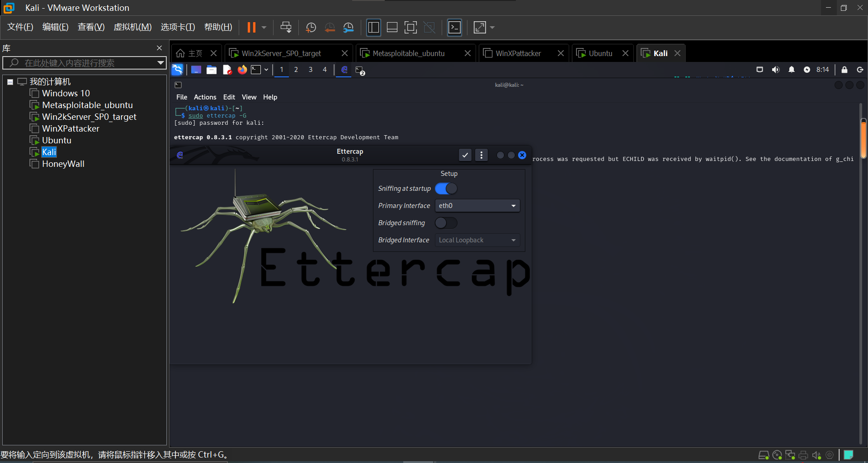Image resolution: width=868 pixels, height=463 pixels.
Task: Select Windows 10 in the library tree
Action: (66, 94)
